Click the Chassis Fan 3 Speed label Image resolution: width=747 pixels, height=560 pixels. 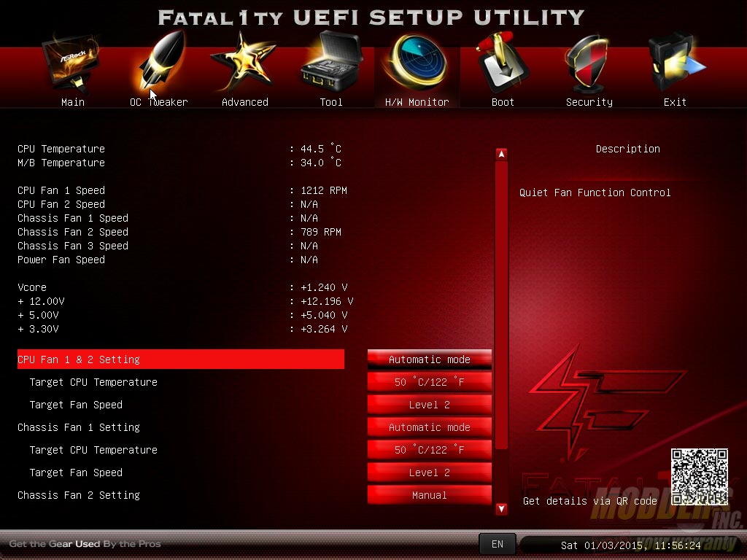click(x=73, y=246)
